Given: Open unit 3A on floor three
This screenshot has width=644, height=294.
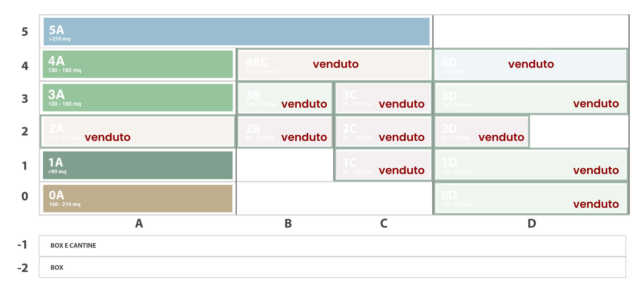Looking at the screenshot, I should [x=138, y=98].
